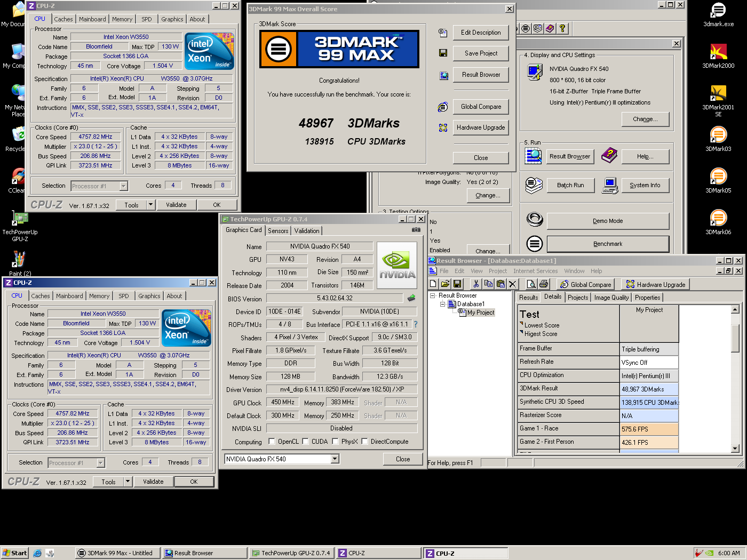747x560 pixels.
Task: Take GPU-Z screenshot with camera icon
Action: point(416,230)
